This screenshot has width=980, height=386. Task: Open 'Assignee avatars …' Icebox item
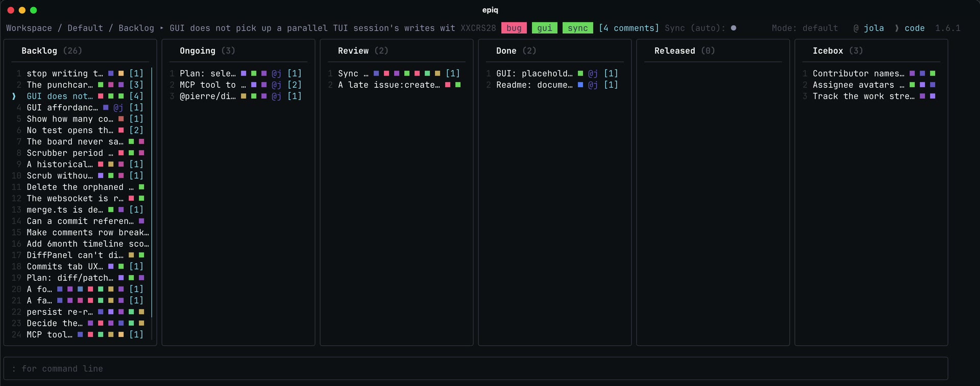click(871, 85)
